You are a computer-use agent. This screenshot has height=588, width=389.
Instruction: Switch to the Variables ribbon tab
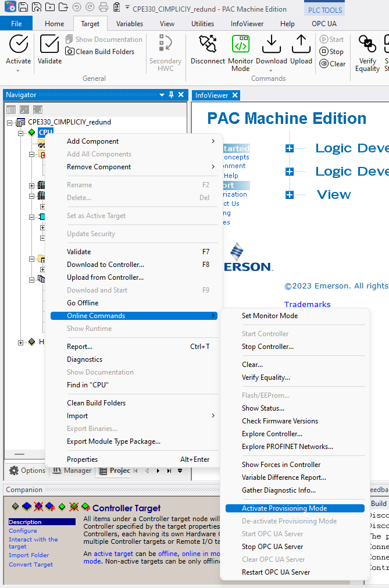point(130,24)
